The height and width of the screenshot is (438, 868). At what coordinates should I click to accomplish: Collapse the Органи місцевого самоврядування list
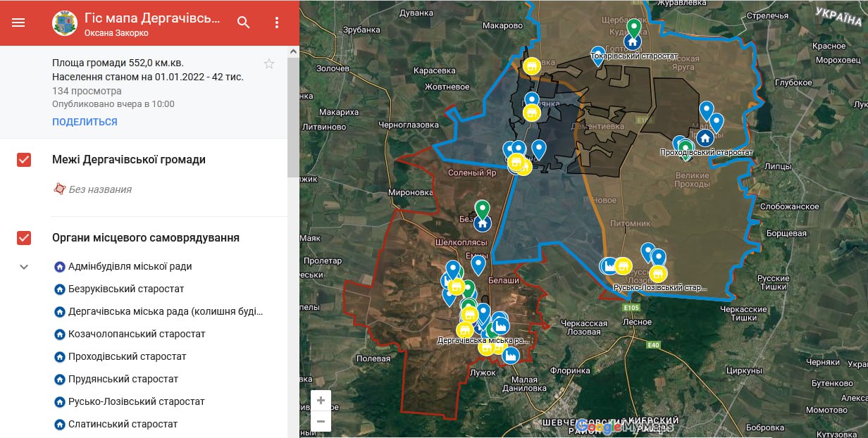pyautogui.click(x=24, y=267)
